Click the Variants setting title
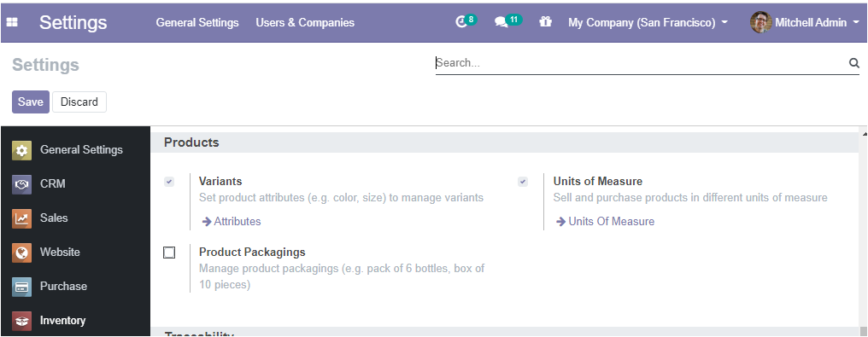 tap(220, 181)
